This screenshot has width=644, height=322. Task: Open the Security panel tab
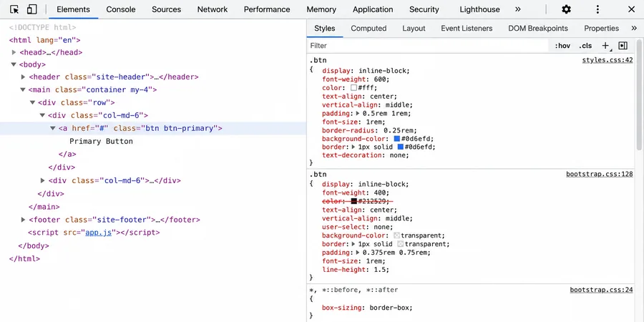coord(424,9)
